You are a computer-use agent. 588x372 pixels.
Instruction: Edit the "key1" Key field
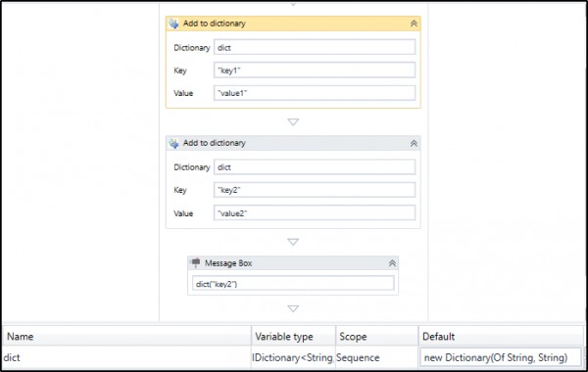(315, 70)
